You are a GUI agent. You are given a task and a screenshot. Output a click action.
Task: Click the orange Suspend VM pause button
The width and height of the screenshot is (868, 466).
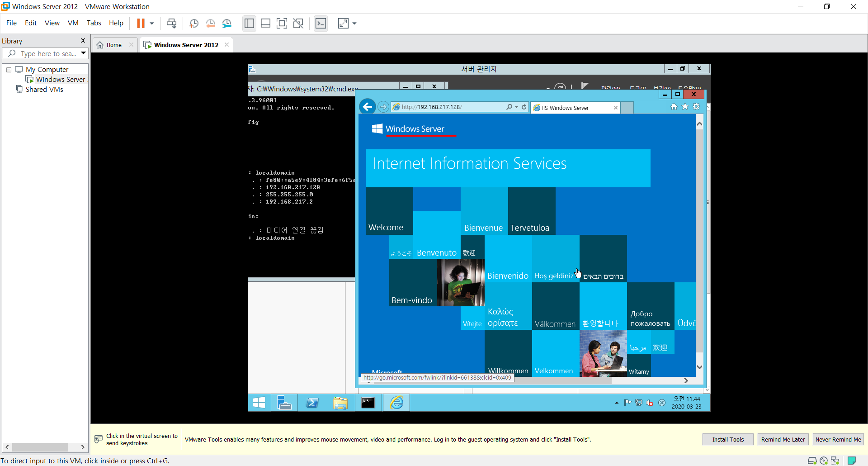141,24
